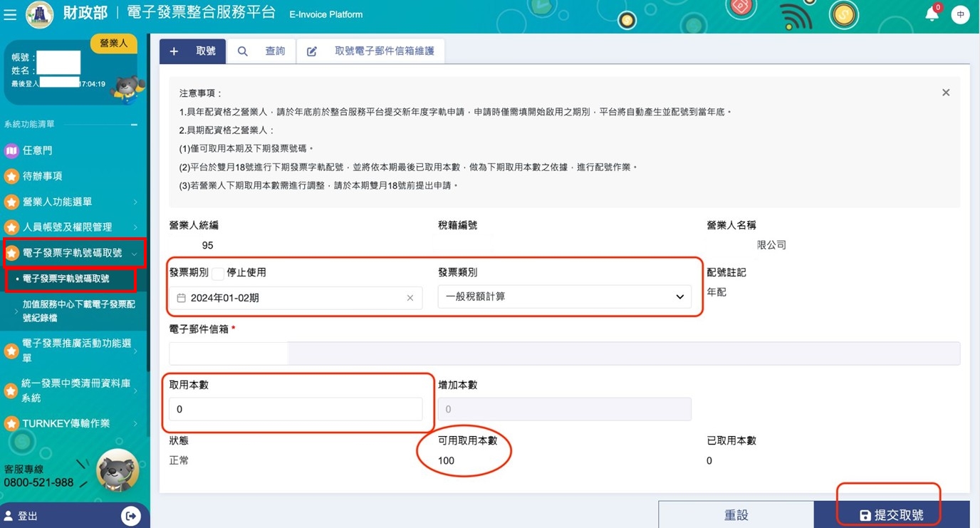Click the logout arrow icon

130,516
